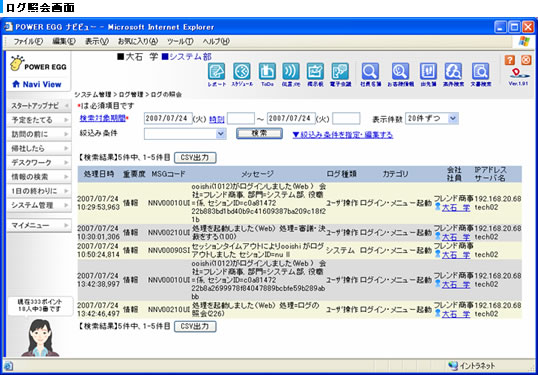538x375 pixels.
Task: Open the 電子会議 conference icon
Action: coord(340,74)
